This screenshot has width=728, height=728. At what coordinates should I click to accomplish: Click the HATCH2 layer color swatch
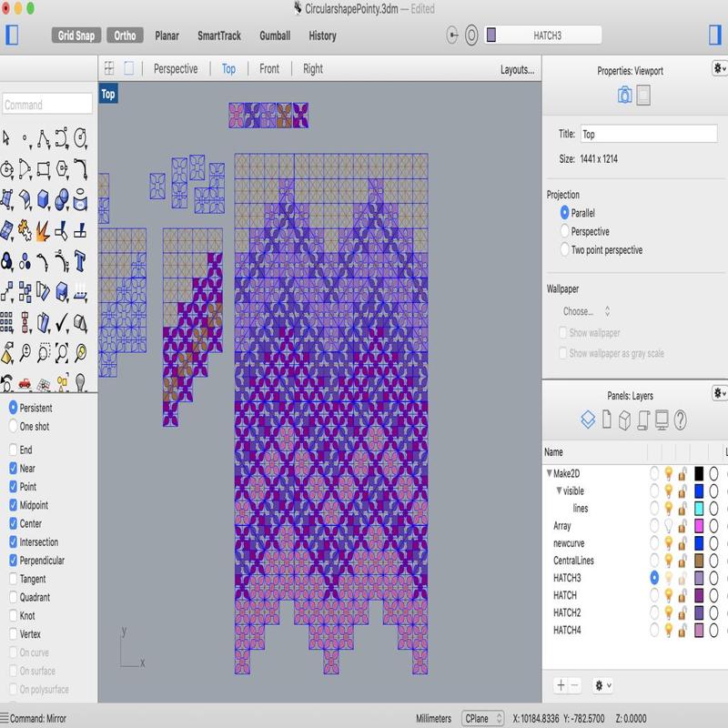point(699,612)
